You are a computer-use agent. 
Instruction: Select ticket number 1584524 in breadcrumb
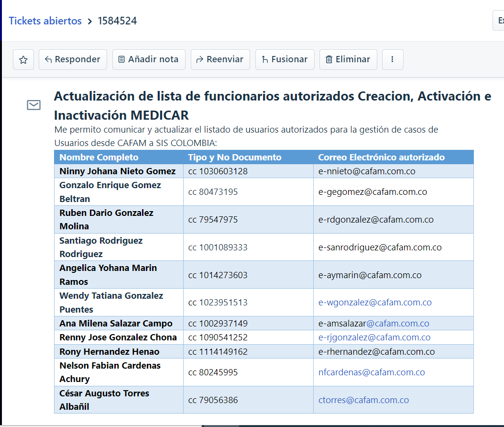[x=117, y=21]
